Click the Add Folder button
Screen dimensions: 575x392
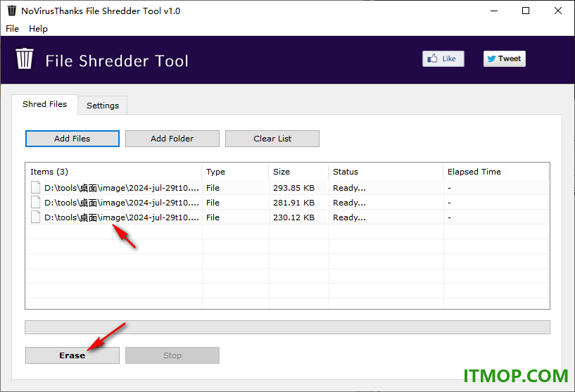pos(172,139)
